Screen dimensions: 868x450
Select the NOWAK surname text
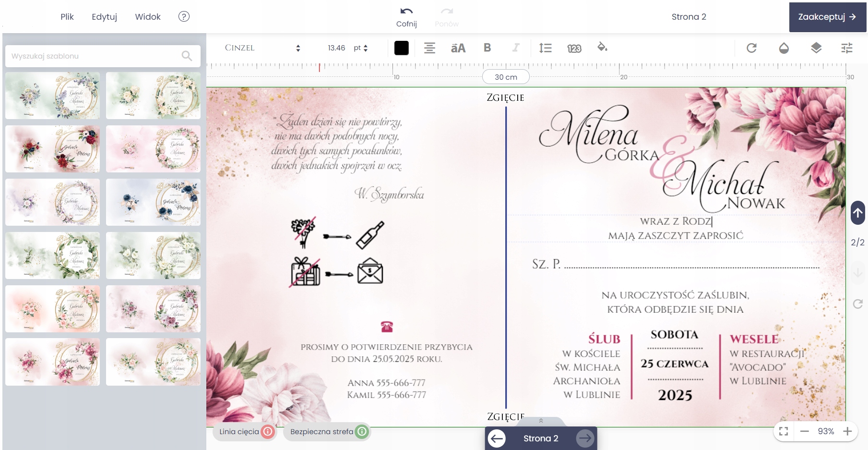756,203
